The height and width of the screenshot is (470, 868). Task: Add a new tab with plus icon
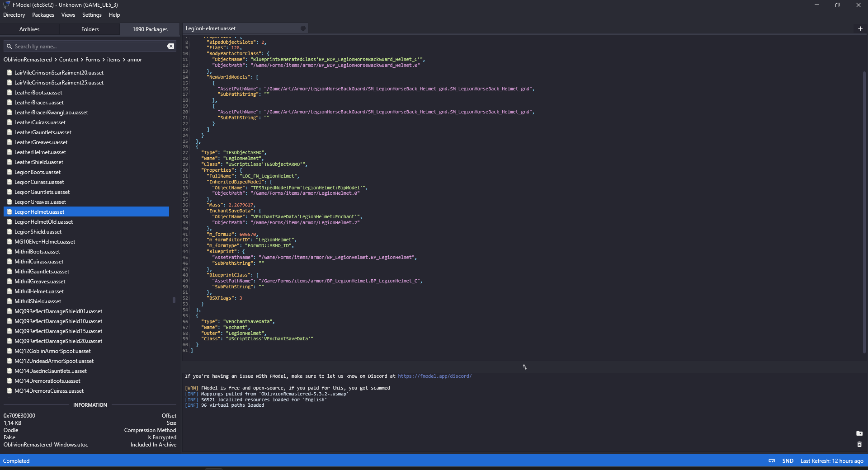pos(860,28)
